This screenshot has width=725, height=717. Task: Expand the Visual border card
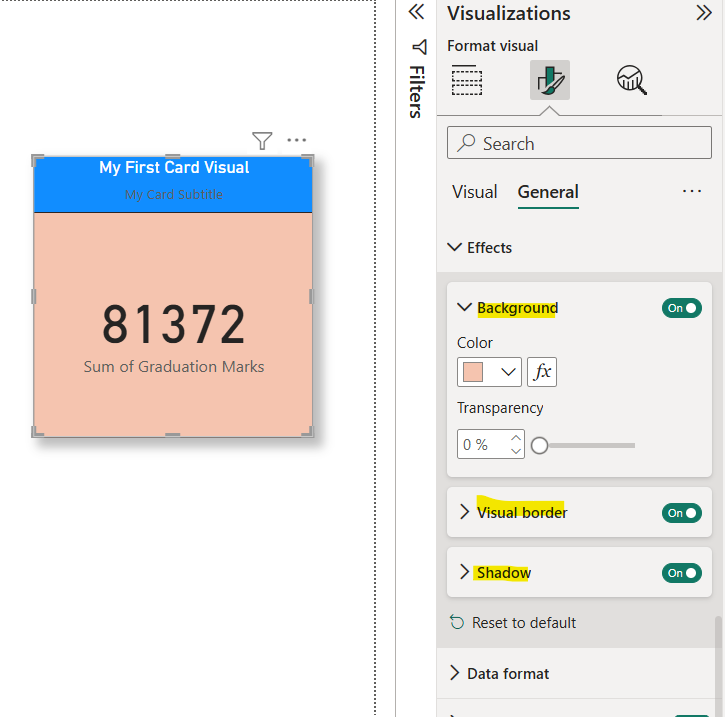[464, 512]
